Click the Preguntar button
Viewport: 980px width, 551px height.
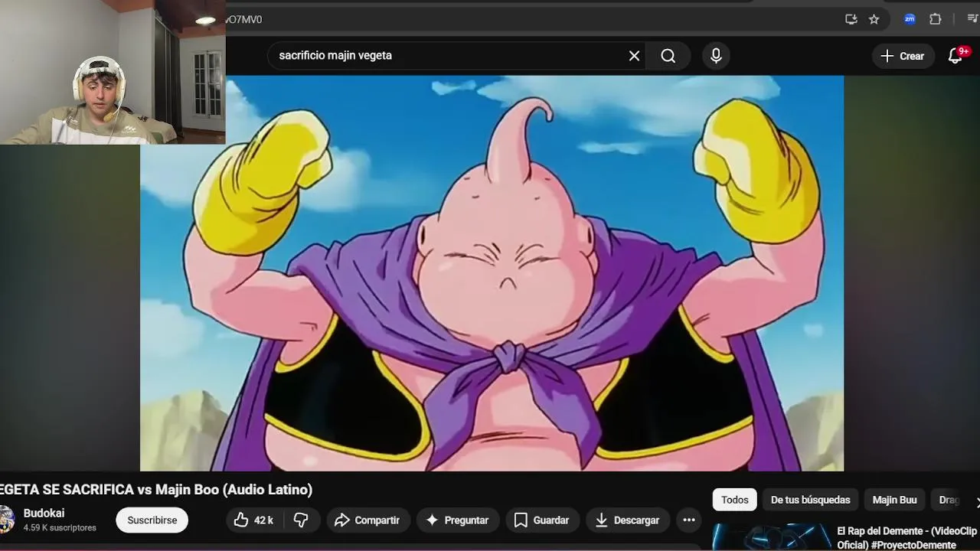coord(458,520)
